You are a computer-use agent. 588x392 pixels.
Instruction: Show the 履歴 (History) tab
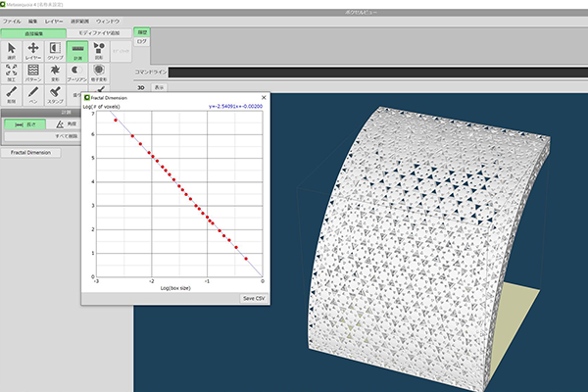pyautogui.click(x=142, y=32)
